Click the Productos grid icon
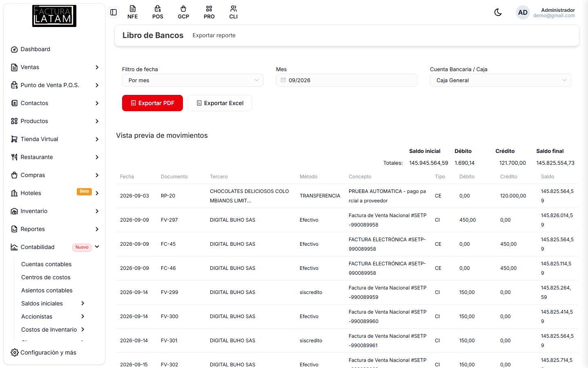The image size is (588, 368). [14, 121]
